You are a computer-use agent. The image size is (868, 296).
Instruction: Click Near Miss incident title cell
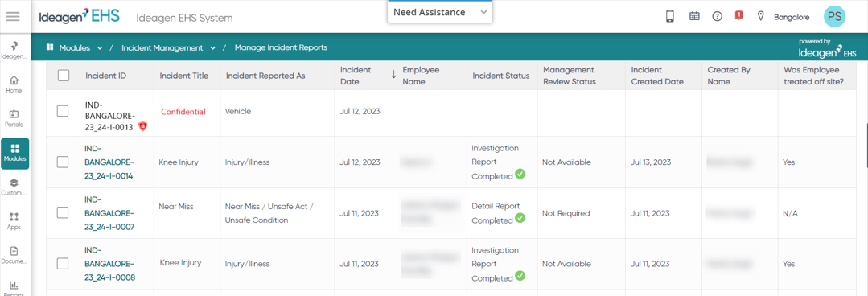pos(175,207)
